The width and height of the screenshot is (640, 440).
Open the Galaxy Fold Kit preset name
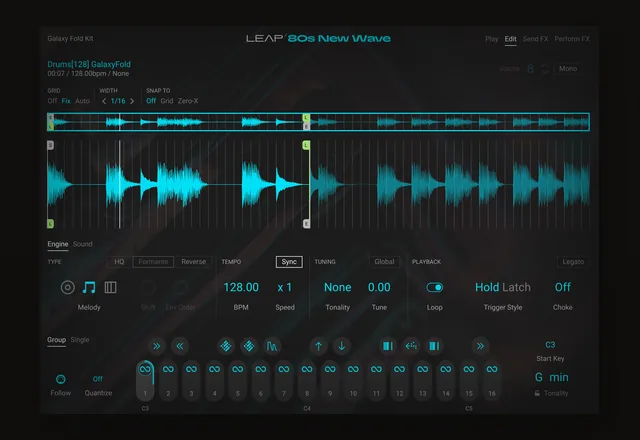tap(70, 38)
